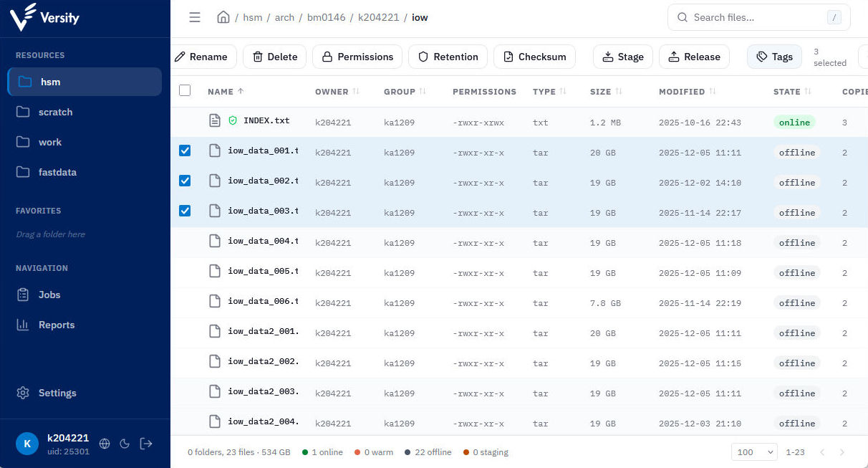This screenshot has height=468, width=868.
Task: Click the Permissions column header
Action: point(484,92)
